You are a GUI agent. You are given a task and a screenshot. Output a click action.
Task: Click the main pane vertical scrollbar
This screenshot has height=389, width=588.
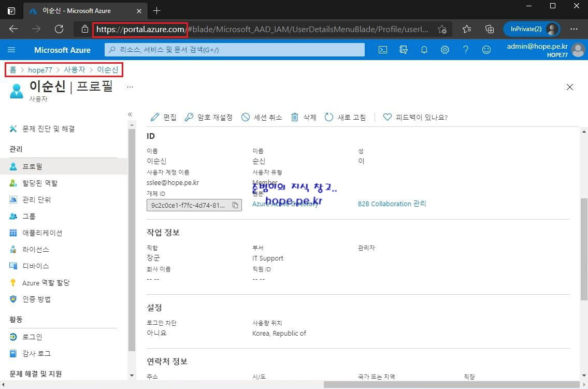[584, 249]
